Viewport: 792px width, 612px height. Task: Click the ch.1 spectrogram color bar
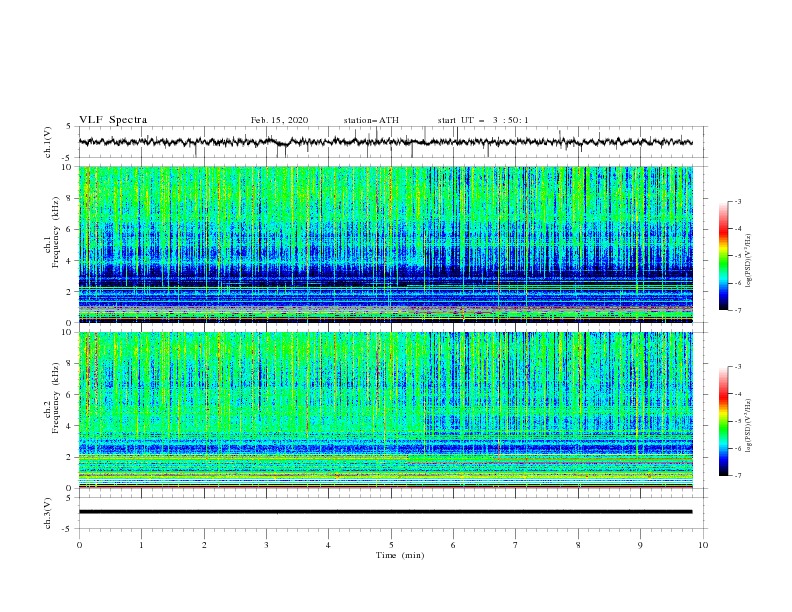[x=723, y=255]
